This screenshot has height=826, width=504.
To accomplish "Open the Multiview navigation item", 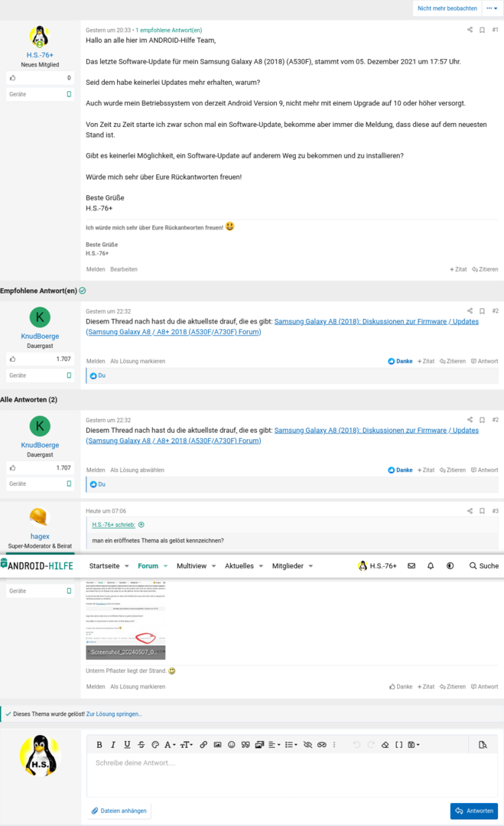I will pyautogui.click(x=191, y=566).
